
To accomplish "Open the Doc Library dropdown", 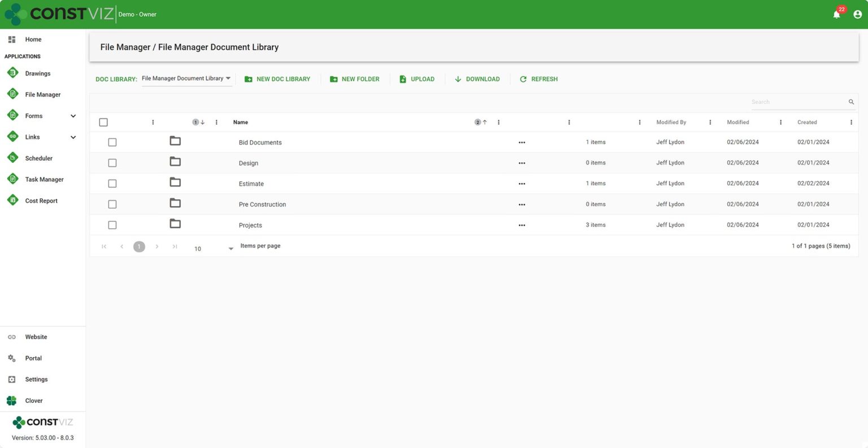I will [186, 79].
